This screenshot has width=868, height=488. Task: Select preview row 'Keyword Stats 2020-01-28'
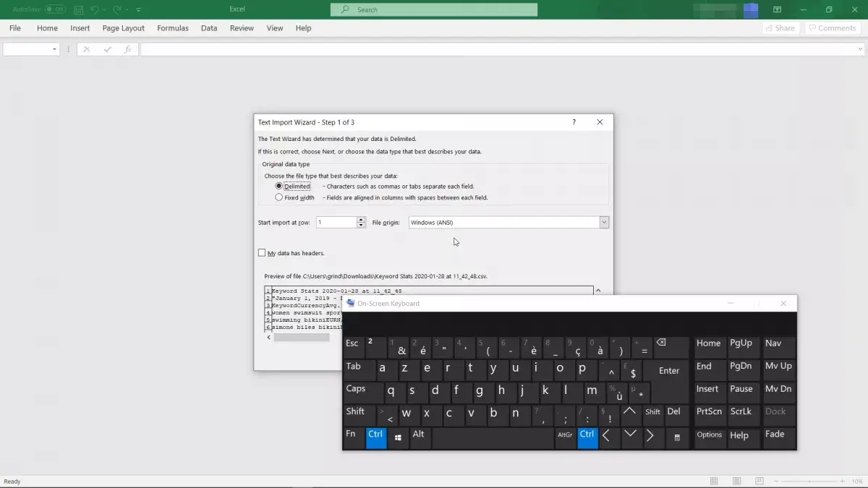(x=336, y=291)
